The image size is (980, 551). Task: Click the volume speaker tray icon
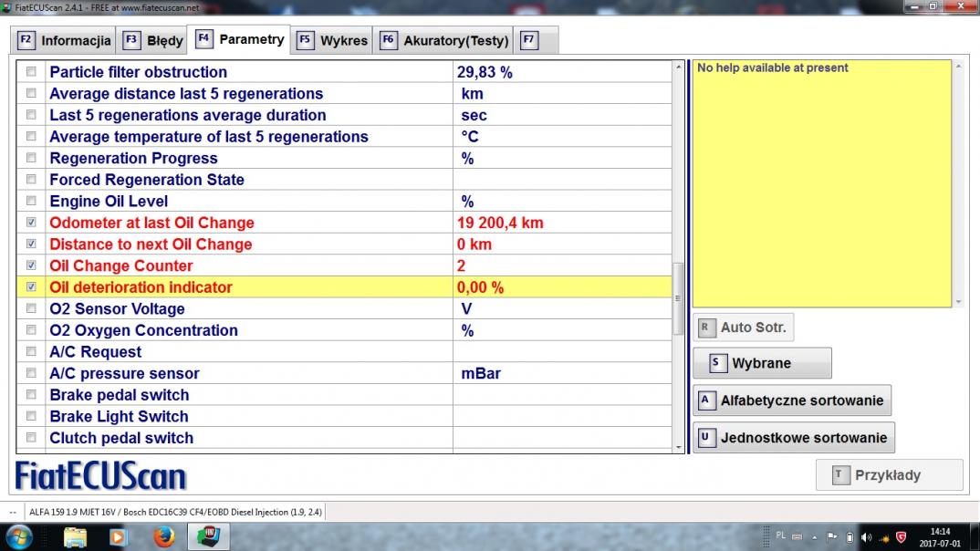(866, 537)
